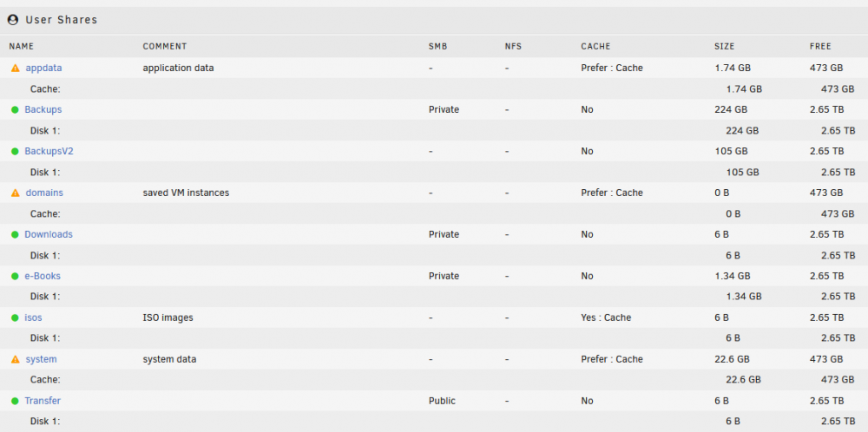
Task: Open the system share link
Action: click(41, 359)
